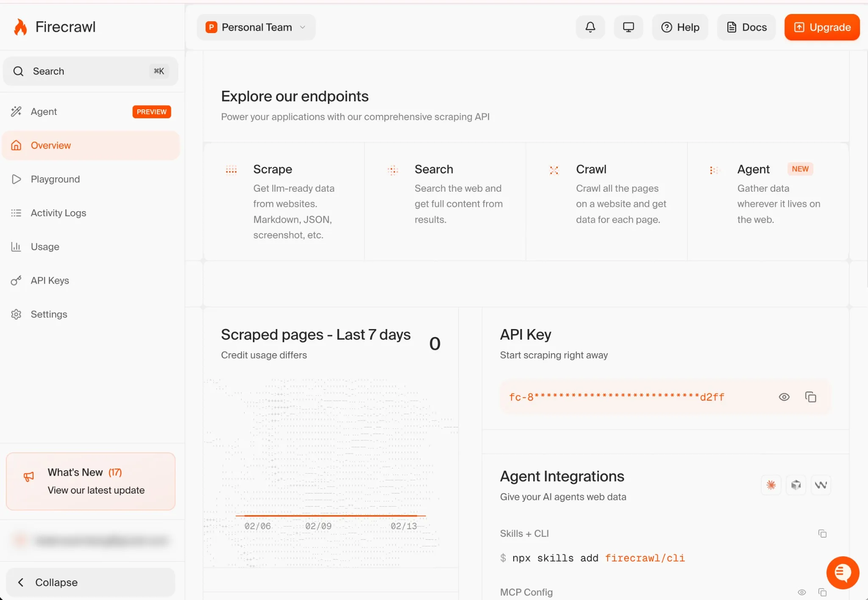
Task: Click the PREVIEW badge next to Agent
Action: (x=152, y=112)
